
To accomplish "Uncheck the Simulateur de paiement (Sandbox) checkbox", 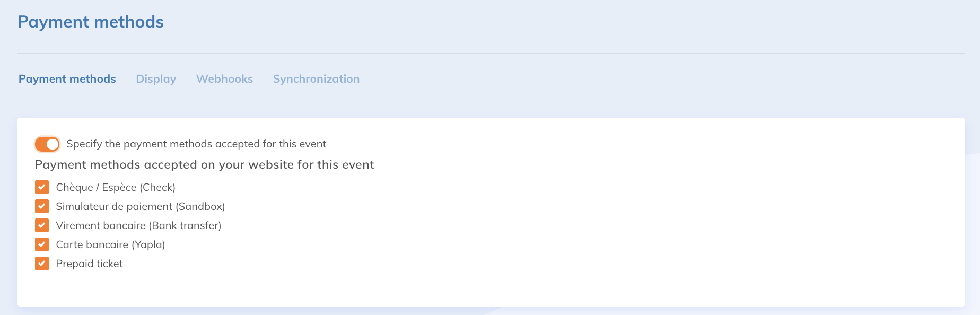I will tap(42, 206).
